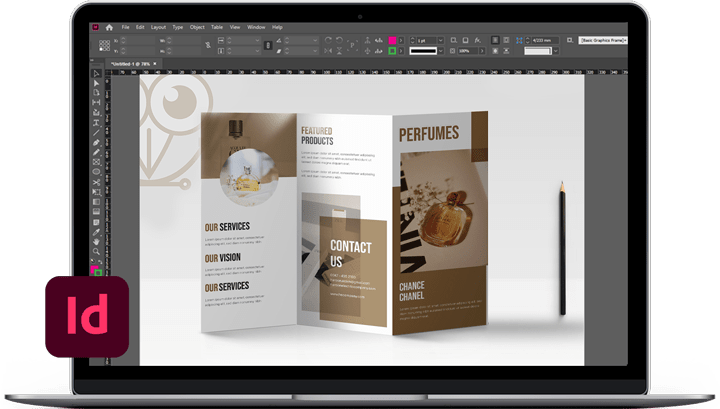Click the Home icon in menu bar
The width and height of the screenshot is (720, 409).
tap(109, 28)
